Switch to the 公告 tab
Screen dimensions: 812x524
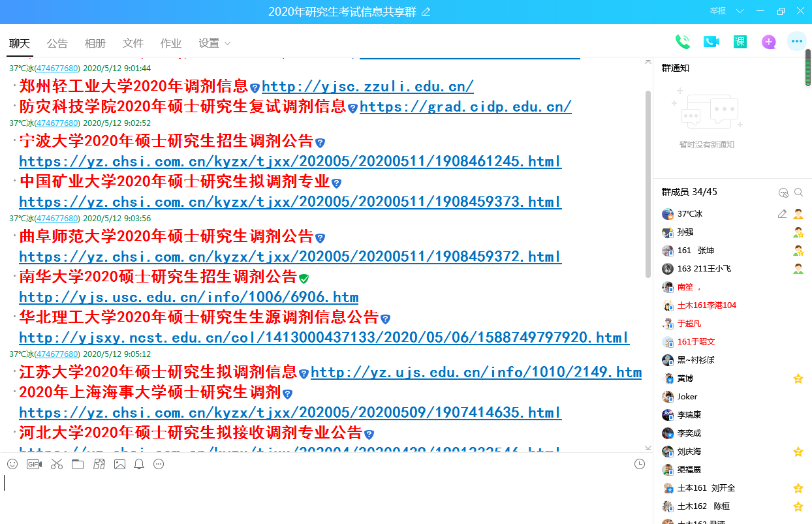(57, 43)
